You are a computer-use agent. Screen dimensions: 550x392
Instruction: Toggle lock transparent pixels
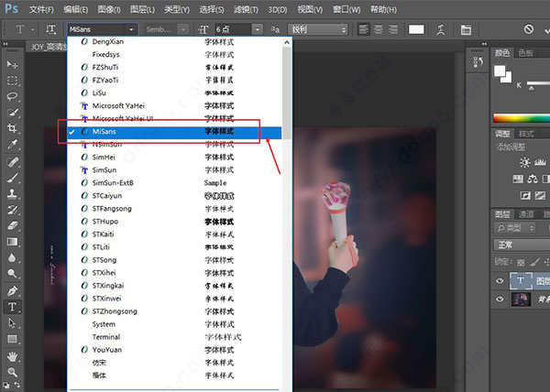pos(521,262)
